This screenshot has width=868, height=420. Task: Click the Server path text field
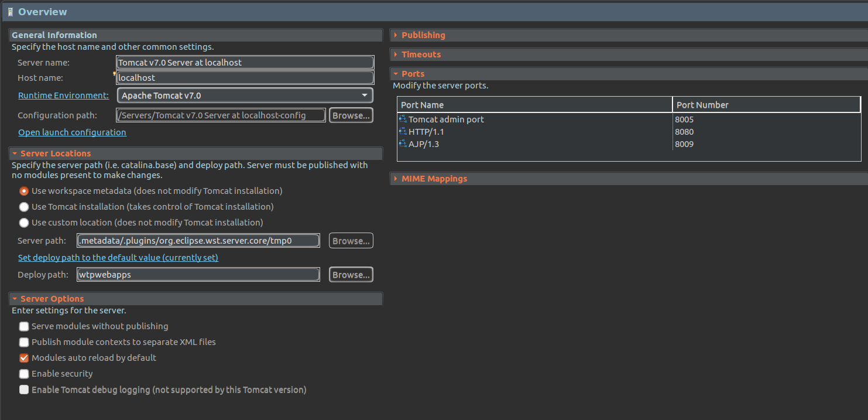[x=198, y=241]
